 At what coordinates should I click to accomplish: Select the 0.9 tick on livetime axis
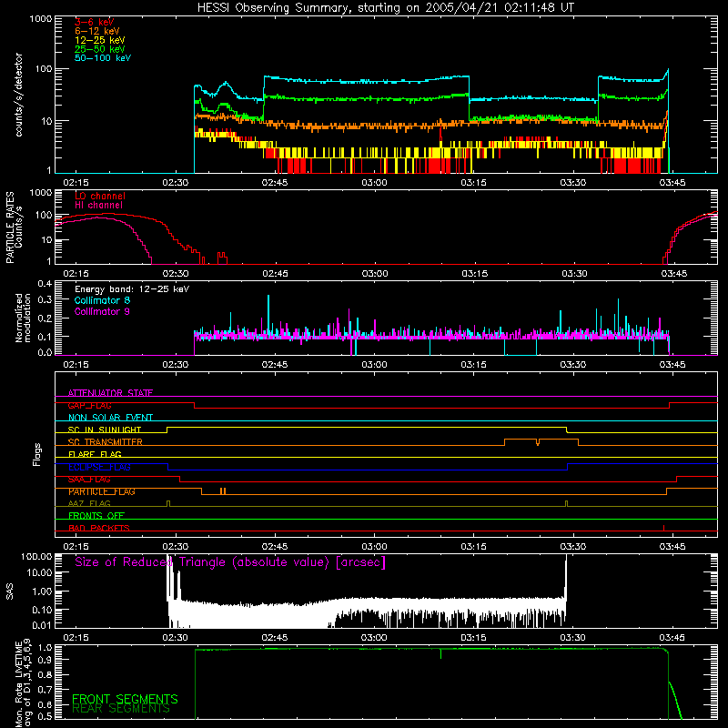coord(45,661)
